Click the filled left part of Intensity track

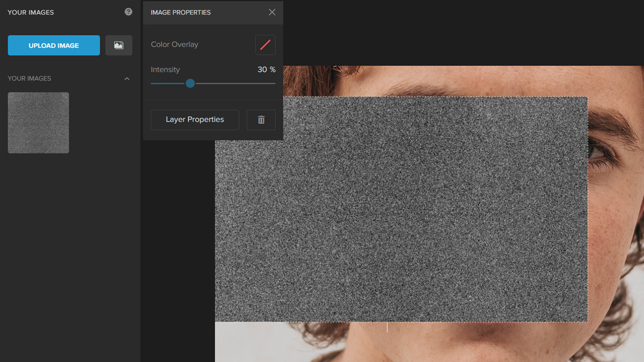(166, 84)
